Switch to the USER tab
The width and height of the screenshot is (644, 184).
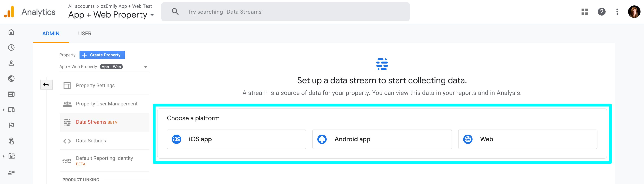tap(85, 34)
